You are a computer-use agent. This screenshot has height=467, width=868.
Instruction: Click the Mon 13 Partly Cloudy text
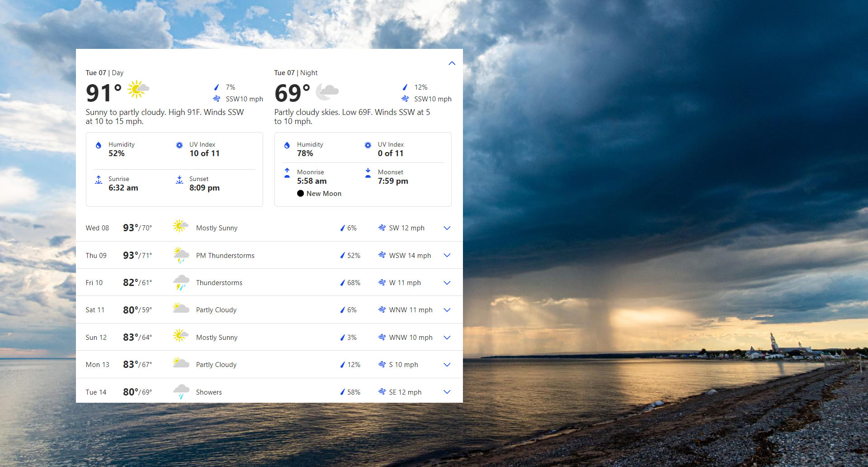tap(216, 365)
